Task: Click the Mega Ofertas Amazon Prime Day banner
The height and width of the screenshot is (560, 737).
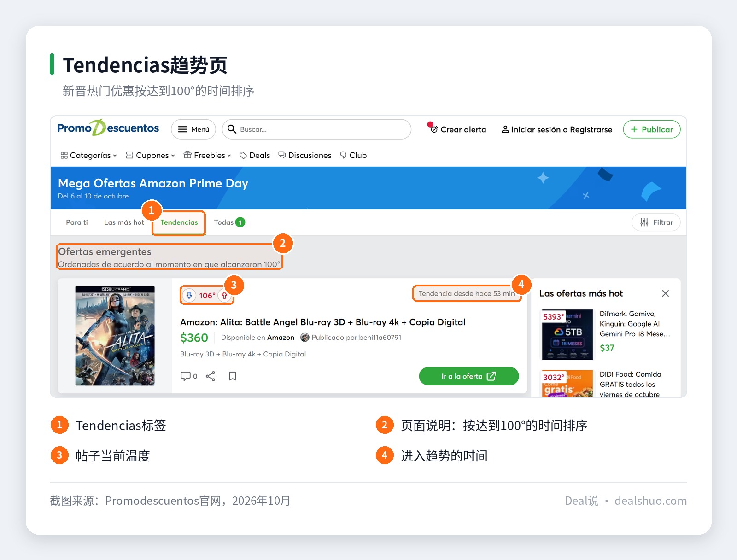Action: (368, 188)
